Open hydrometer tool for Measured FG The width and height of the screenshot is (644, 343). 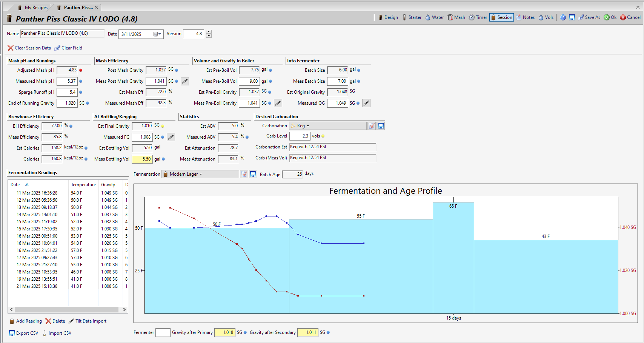point(171,137)
